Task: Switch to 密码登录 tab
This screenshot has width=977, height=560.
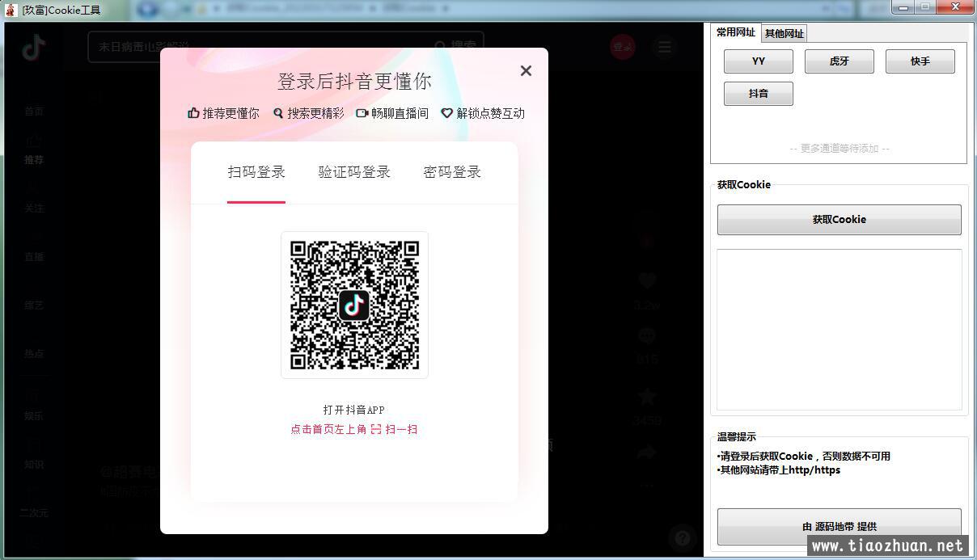Action: point(452,172)
